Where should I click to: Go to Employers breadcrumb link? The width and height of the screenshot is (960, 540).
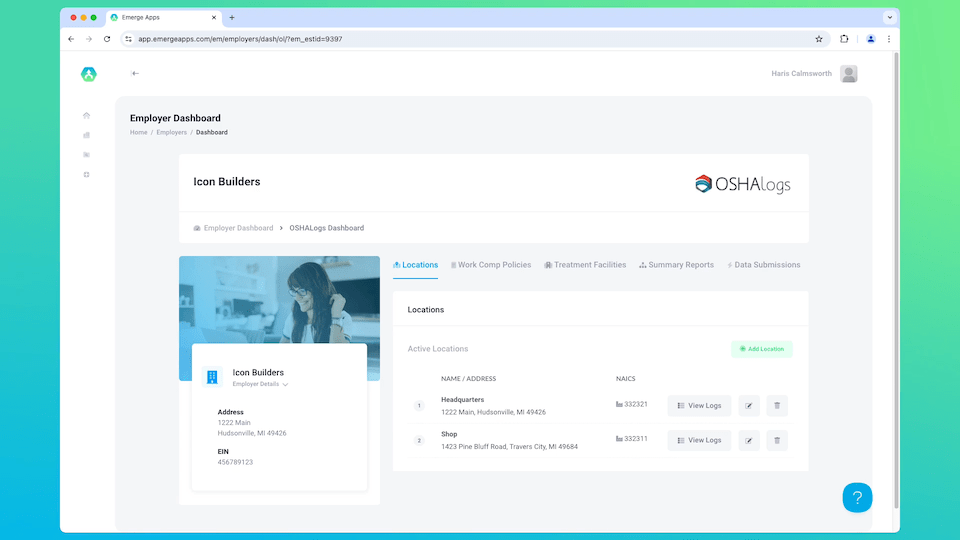tap(171, 132)
